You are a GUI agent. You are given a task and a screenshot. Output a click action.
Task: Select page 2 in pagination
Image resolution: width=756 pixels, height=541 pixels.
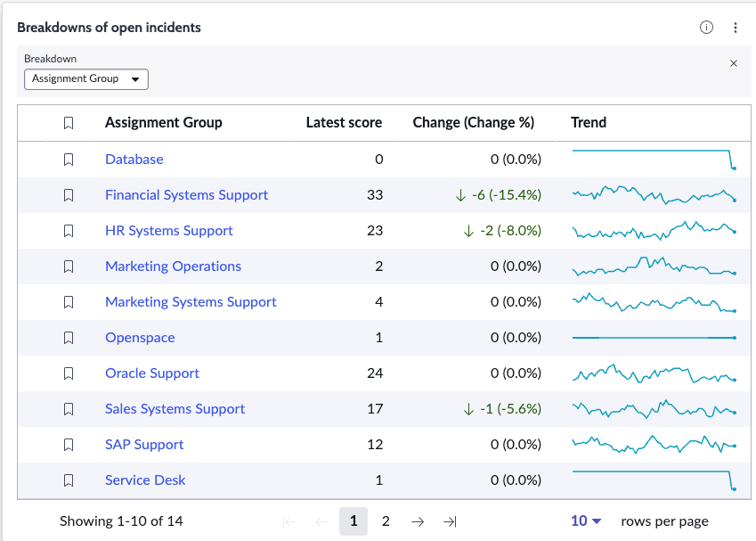pos(386,521)
